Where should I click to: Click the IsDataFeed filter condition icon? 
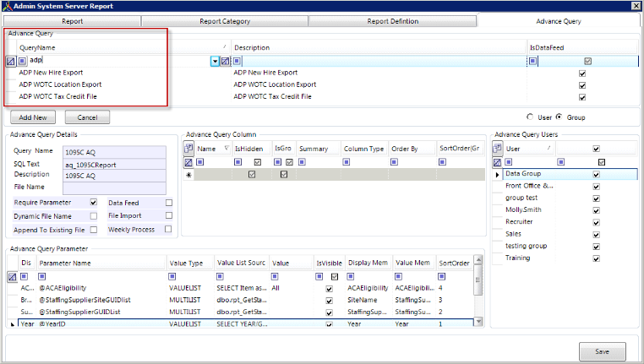pos(532,61)
